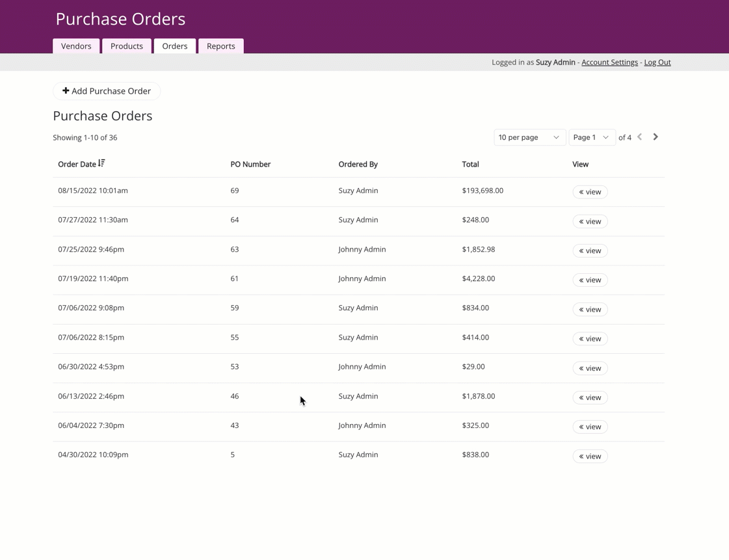Select the Reports tab

click(221, 46)
